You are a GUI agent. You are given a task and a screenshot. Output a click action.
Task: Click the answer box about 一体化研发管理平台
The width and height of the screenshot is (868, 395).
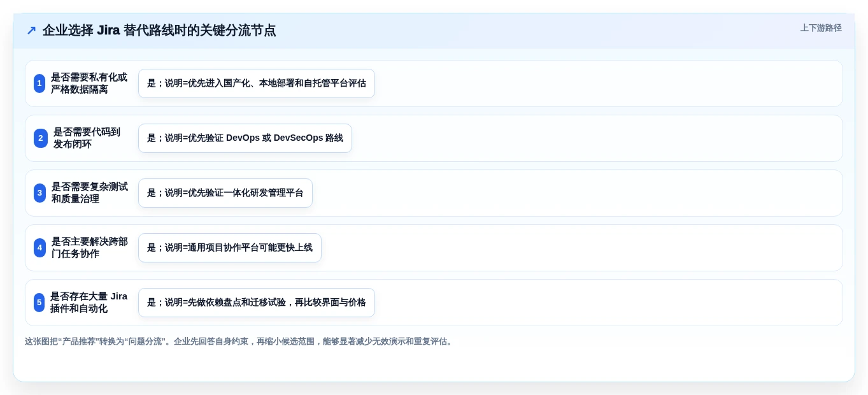[x=225, y=193]
